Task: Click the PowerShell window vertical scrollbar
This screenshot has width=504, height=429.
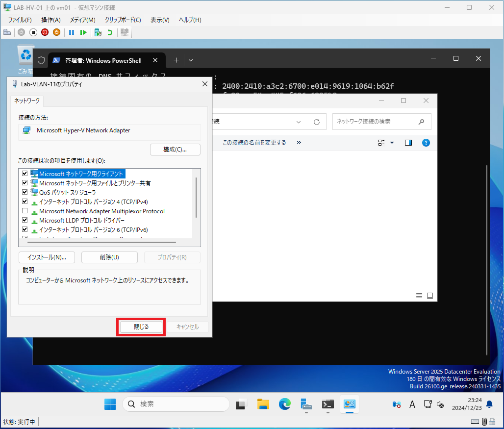Action: 487,260
